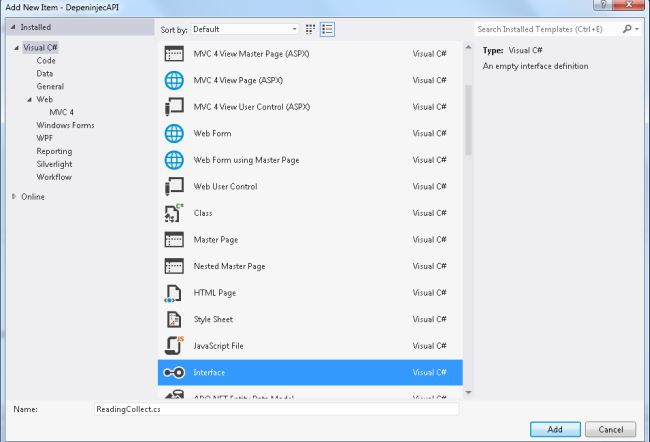Click the Nested Master Page icon
Screen dimensions: 650x442
pos(174,266)
